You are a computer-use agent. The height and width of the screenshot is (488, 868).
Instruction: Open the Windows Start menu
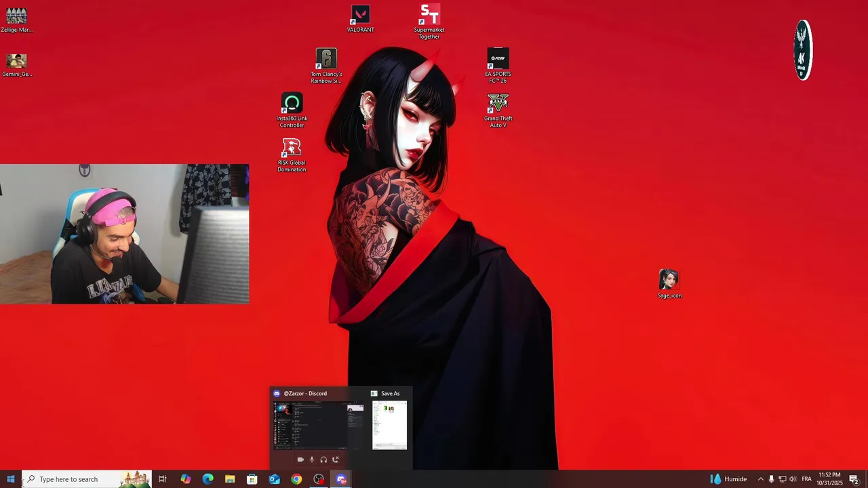click(x=11, y=479)
